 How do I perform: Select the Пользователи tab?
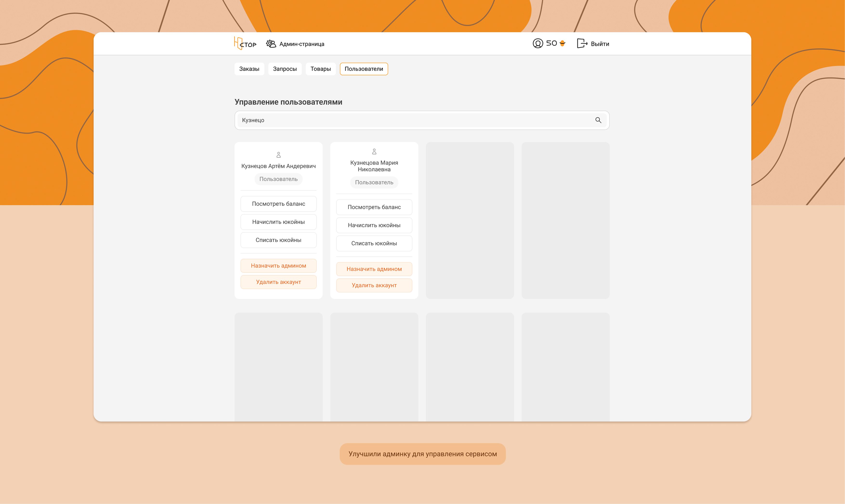coord(363,69)
